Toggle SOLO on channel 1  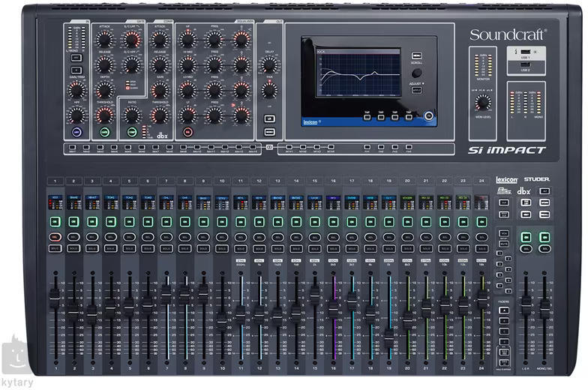tap(55, 248)
